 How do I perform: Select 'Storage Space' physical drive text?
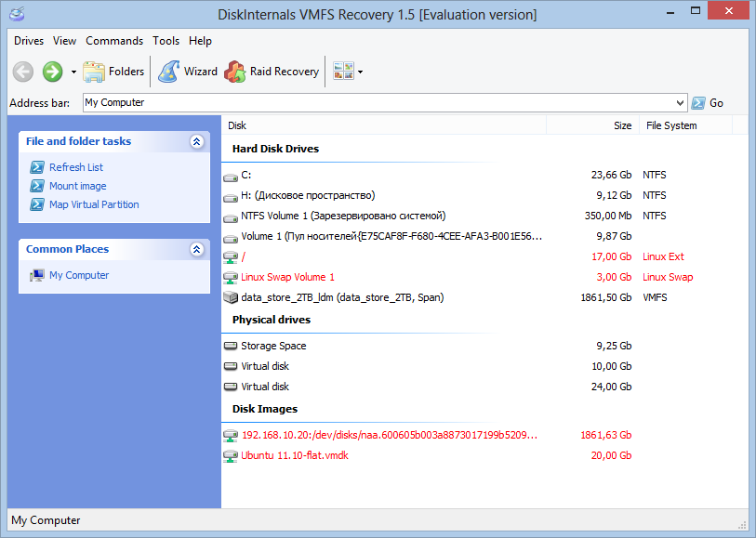click(x=273, y=346)
